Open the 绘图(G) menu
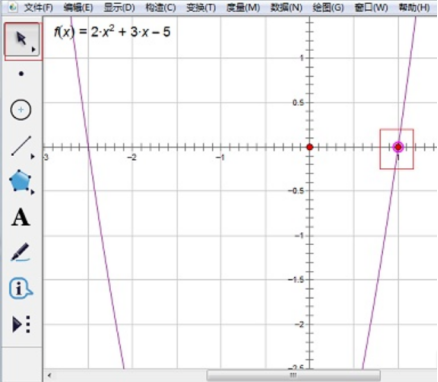This screenshot has width=438, height=382. pos(328,7)
